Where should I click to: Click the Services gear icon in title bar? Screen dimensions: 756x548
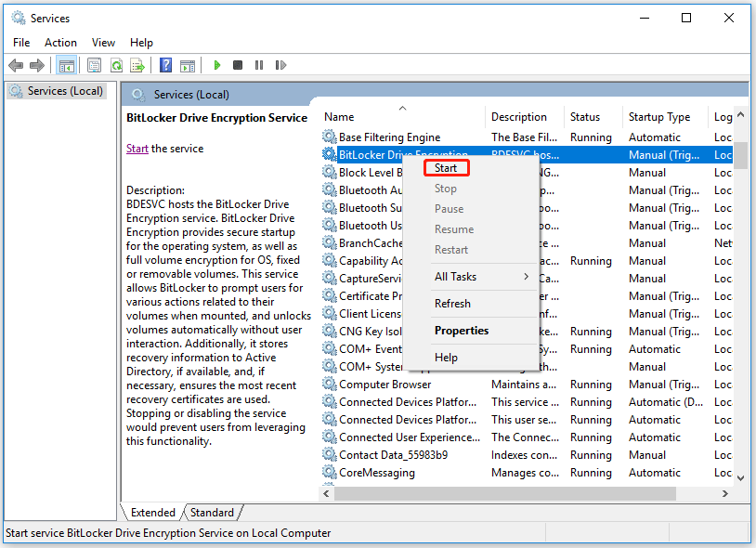pyautogui.click(x=19, y=18)
